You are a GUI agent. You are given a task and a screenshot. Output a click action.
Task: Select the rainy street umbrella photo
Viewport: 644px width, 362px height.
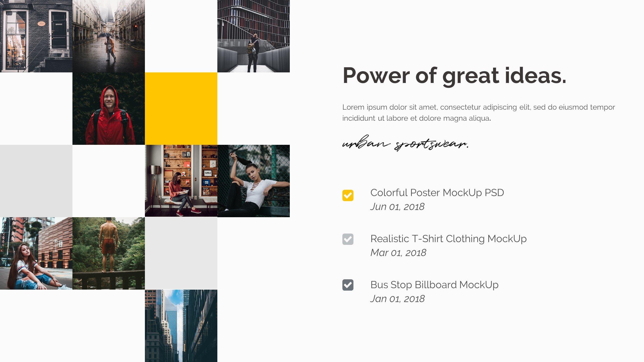point(109,36)
